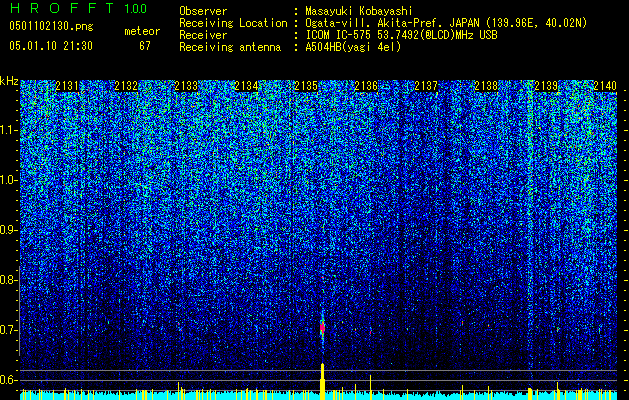The width and height of the screenshot is (629, 400).
Task: Click the 2140 time marker
Action: [x=605, y=86]
